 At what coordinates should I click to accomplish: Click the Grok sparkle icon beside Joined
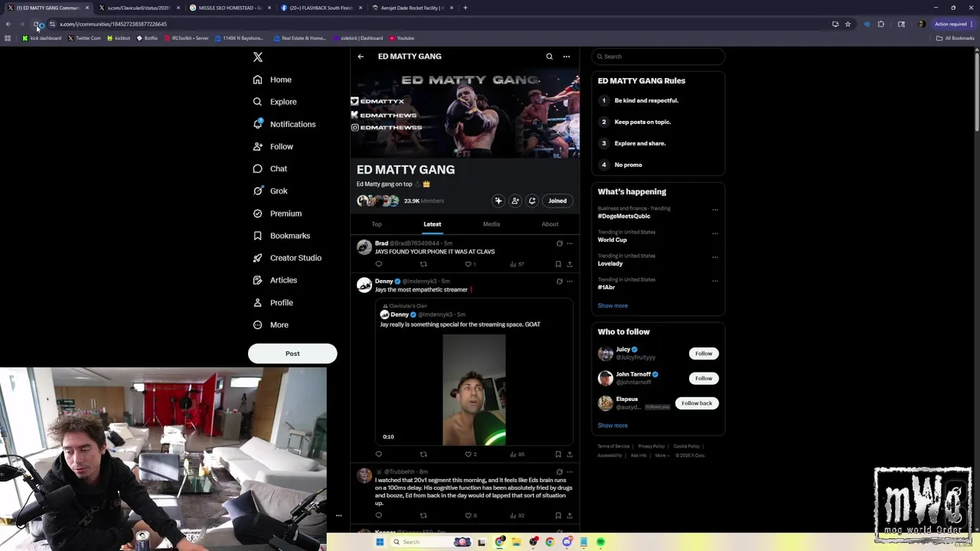(498, 201)
